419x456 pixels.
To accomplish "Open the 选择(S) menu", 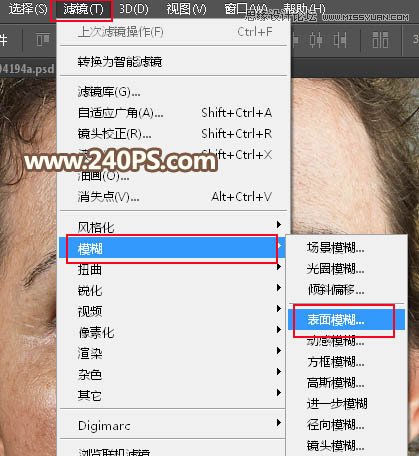I will [x=28, y=9].
